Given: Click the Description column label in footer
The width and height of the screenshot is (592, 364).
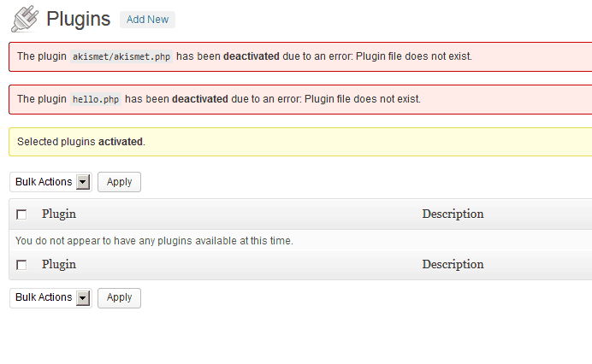Looking at the screenshot, I should (453, 264).
